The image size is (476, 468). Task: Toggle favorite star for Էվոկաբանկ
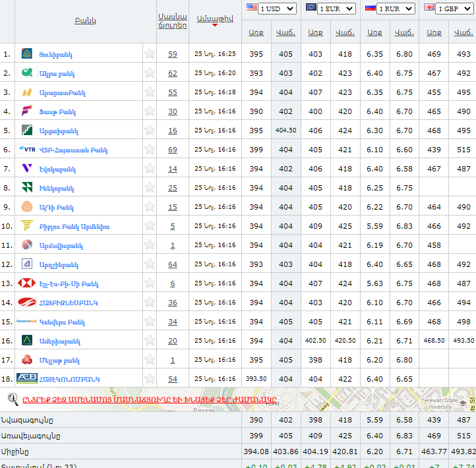tap(150, 169)
